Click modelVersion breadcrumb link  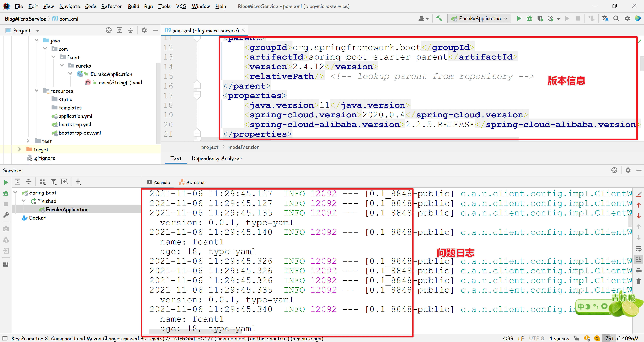pos(244,147)
